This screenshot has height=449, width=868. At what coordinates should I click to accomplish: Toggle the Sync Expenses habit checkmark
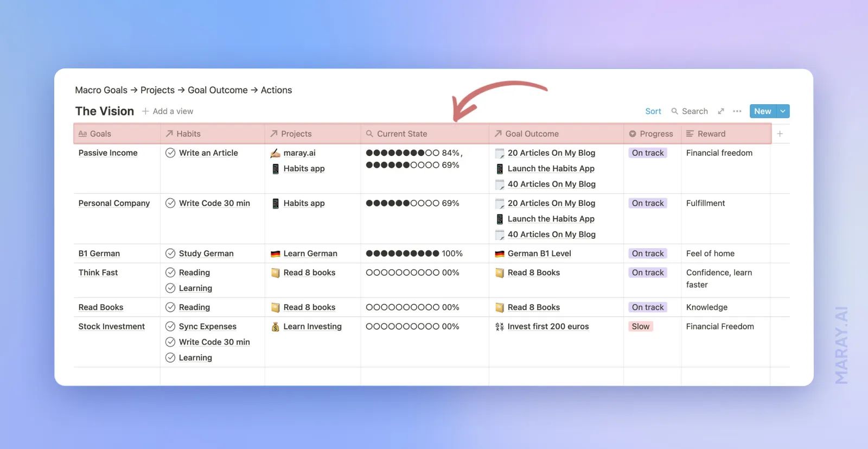pyautogui.click(x=170, y=326)
